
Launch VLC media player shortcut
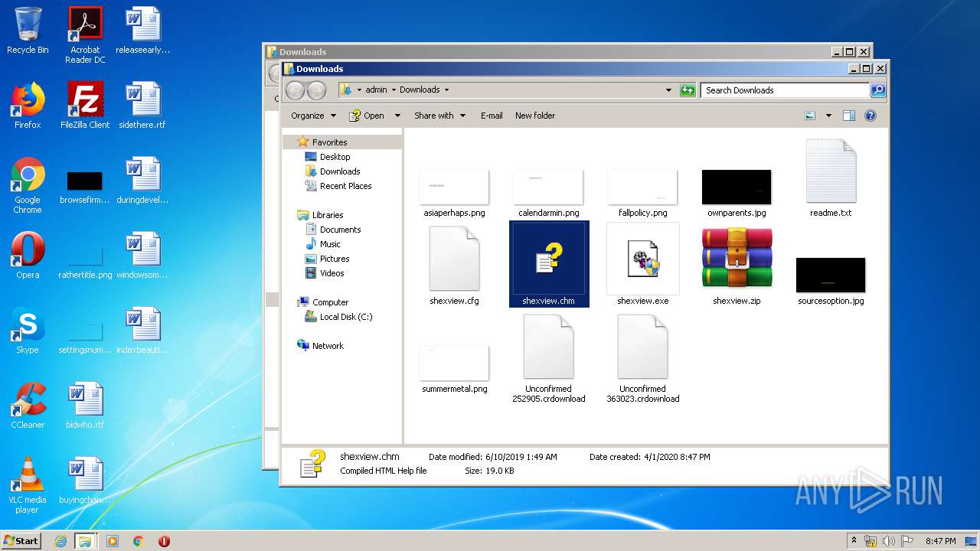coord(28,485)
